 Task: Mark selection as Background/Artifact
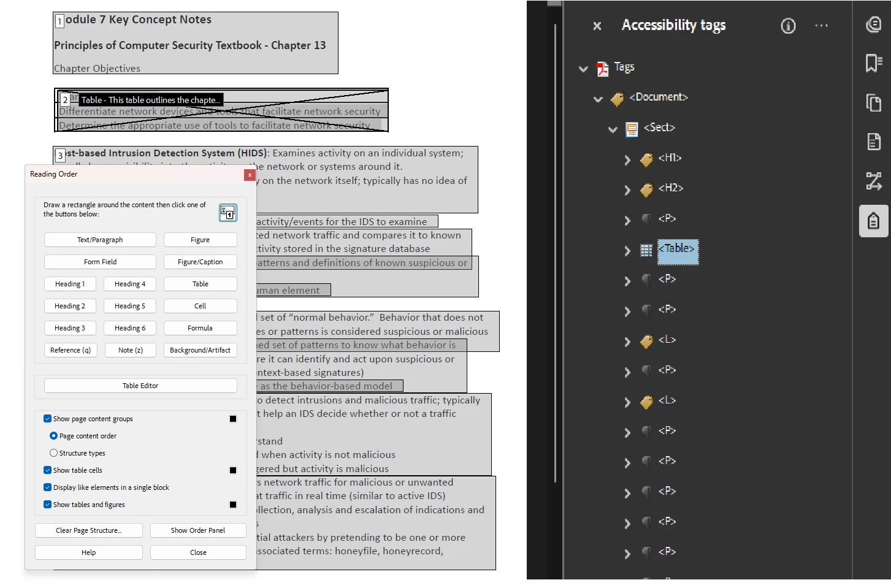pyautogui.click(x=201, y=350)
